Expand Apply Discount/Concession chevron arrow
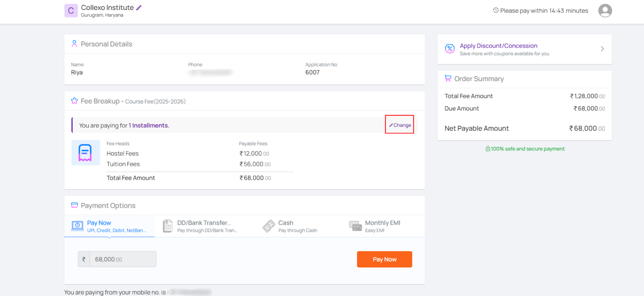644x296 pixels. coord(602,49)
